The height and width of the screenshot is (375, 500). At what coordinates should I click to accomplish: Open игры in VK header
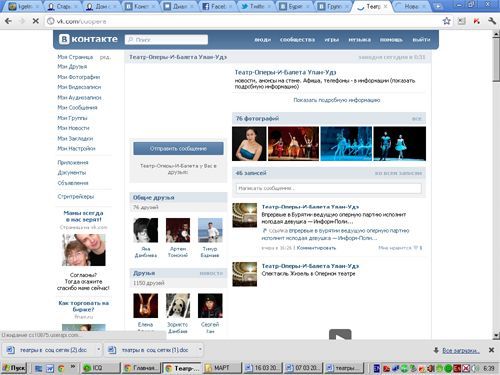click(x=332, y=40)
